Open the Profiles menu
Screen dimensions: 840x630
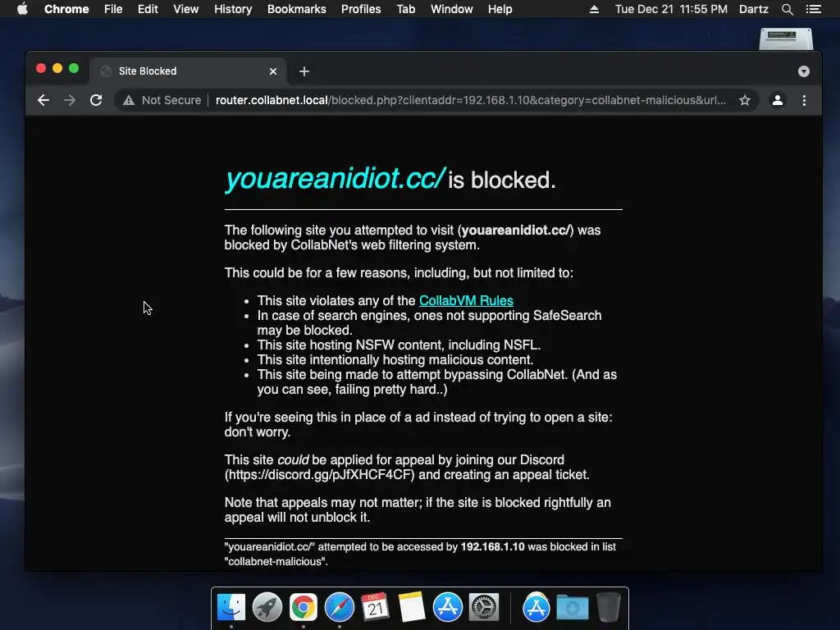[361, 9]
